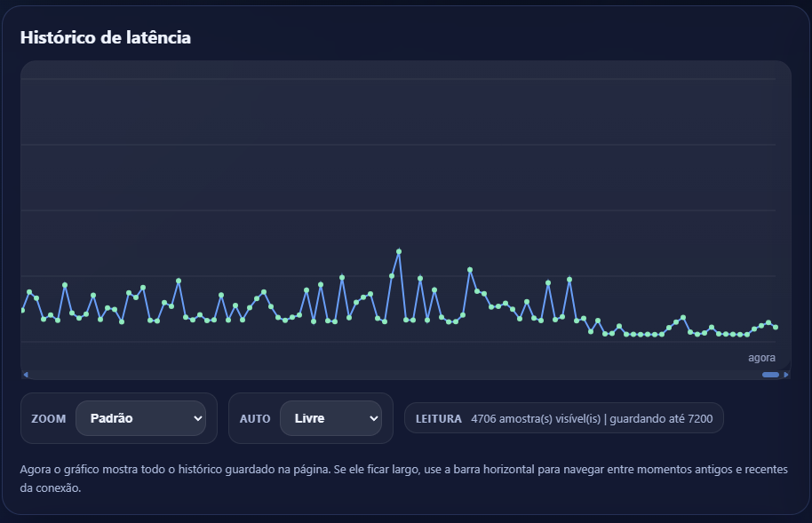Click the chevron in the Padrão dropdown
The height and width of the screenshot is (523, 812).
tap(197, 418)
